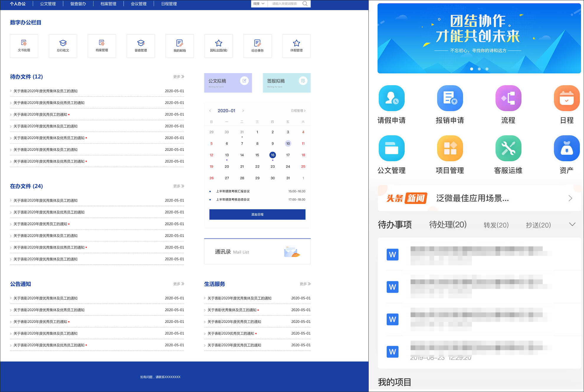Screen dimensions: 584x392
Task: Open the 综合事务 icon tile
Action: click(257, 46)
